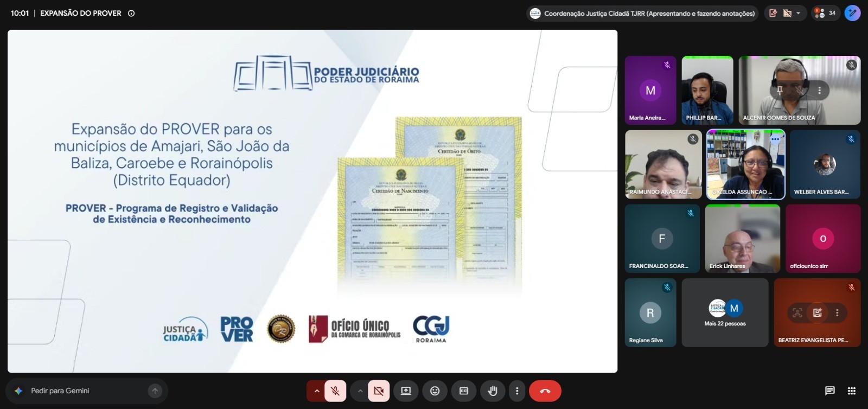Open more options on ALCENIR GOMES DE SOUZA tile

tap(819, 91)
